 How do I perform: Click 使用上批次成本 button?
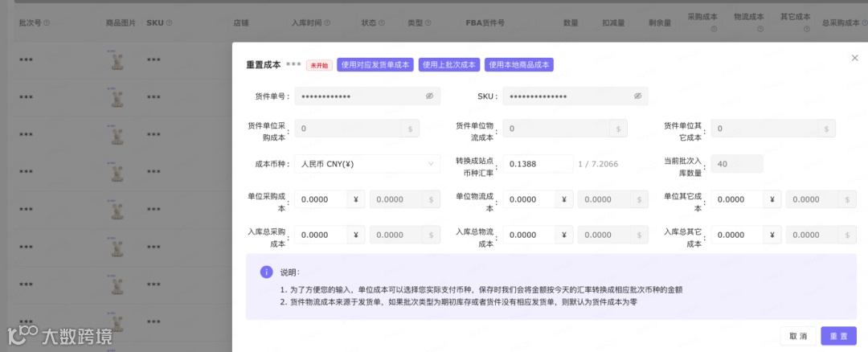(x=449, y=65)
